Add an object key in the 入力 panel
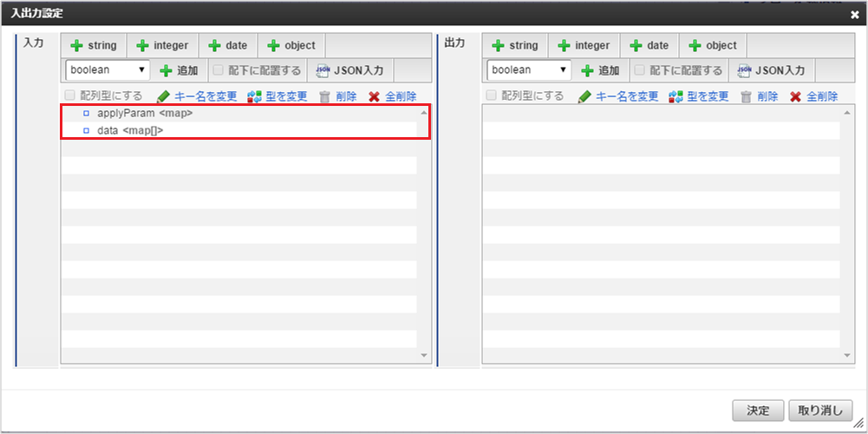The width and height of the screenshot is (868, 434). coord(291,45)
